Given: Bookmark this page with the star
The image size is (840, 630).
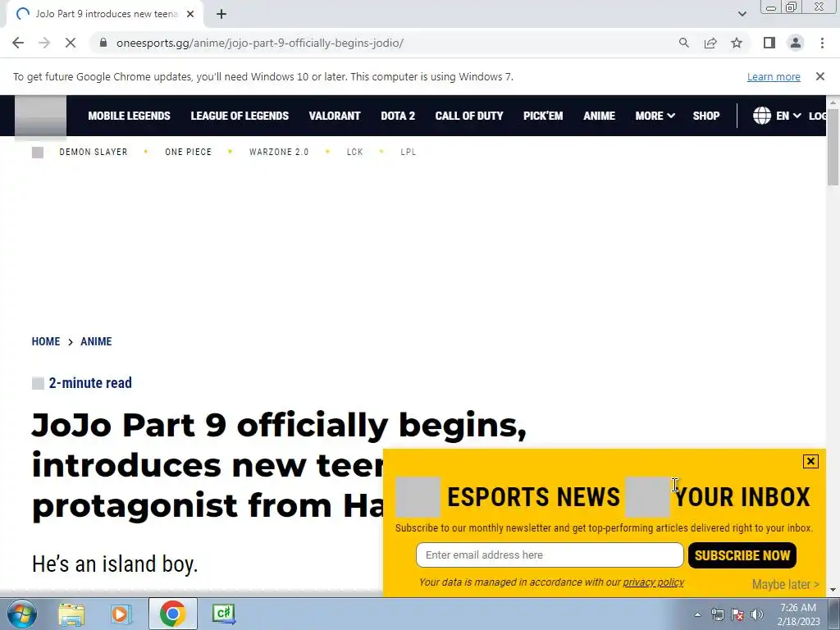Looking at the screenshot, I should [x=737, y=43].
